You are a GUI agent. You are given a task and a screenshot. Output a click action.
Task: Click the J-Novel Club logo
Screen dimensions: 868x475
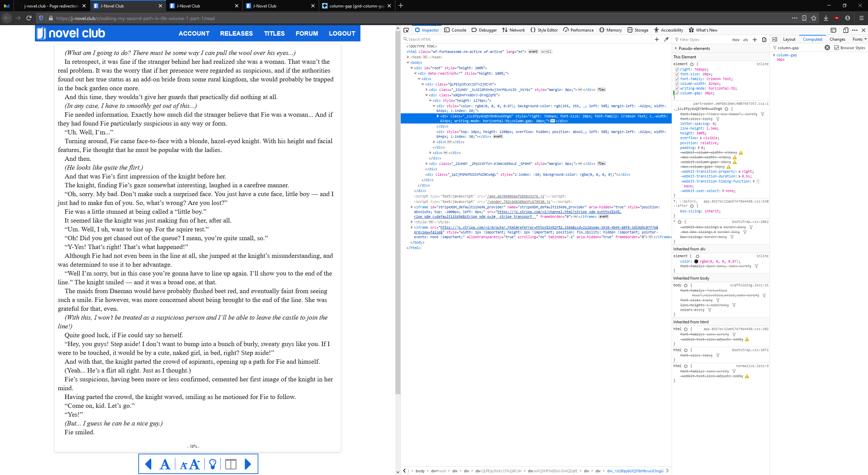[71, 33]
